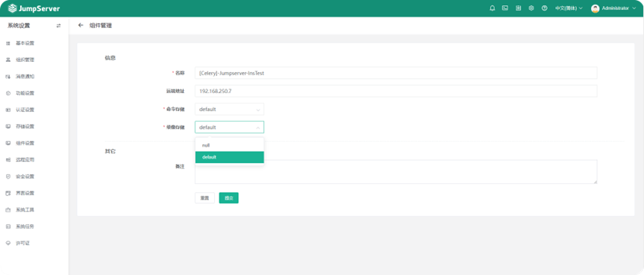Open 组织管理 in the sidebar
Screen dimensions: 644x275
pos(25,60)
